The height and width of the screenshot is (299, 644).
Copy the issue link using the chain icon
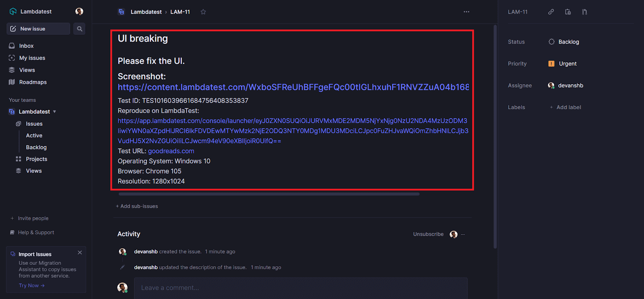point(551,12)
